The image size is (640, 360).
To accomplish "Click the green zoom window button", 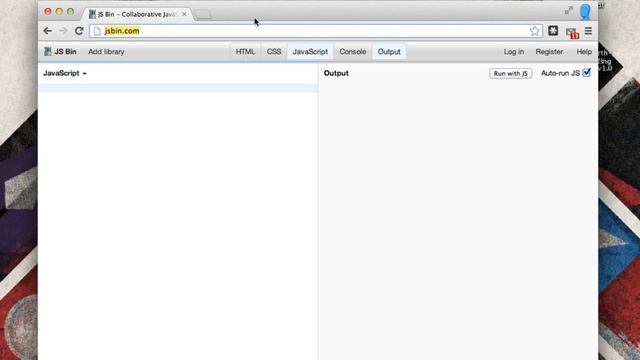I will click(71, 11).
